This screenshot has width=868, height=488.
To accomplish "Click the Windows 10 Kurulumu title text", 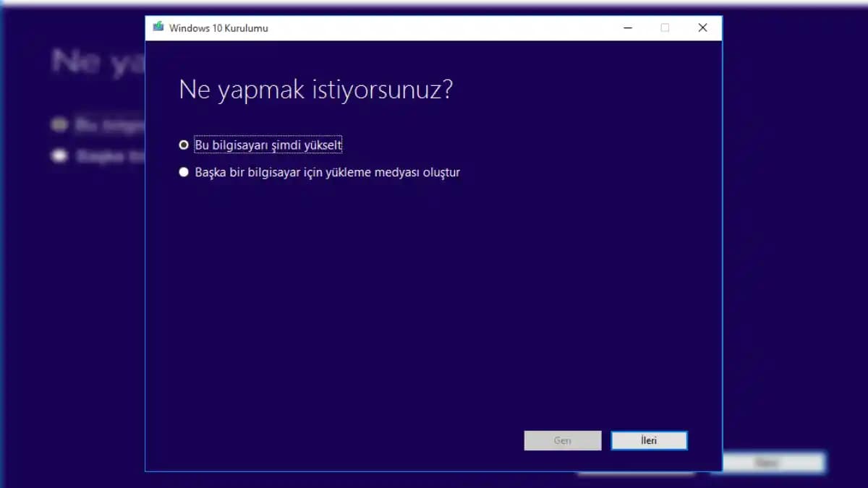I will click(218, 27).
